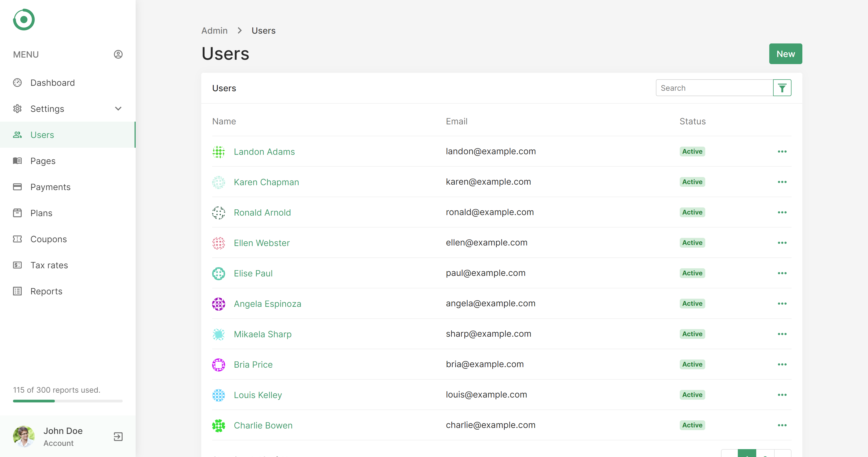The height and width of the screenshot is (457, 868).
Task: Click Ronald Arnold's avatar icon
Action: click(218, 213)
